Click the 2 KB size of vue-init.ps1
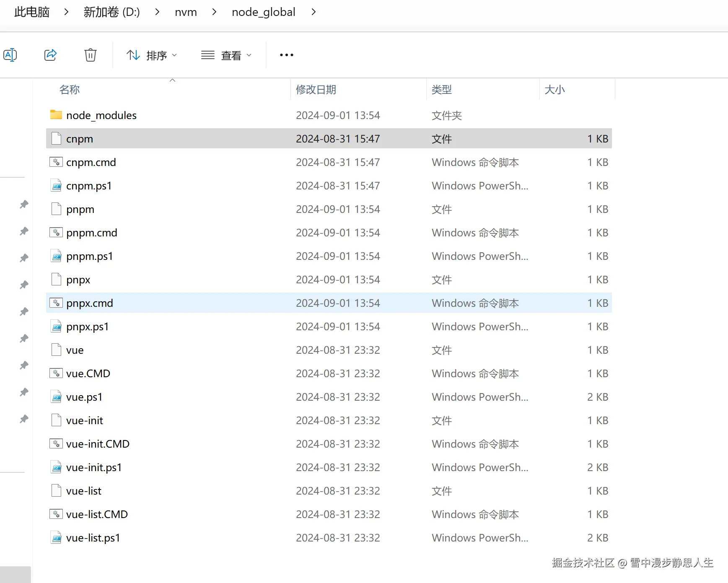 tap(598, 467)
